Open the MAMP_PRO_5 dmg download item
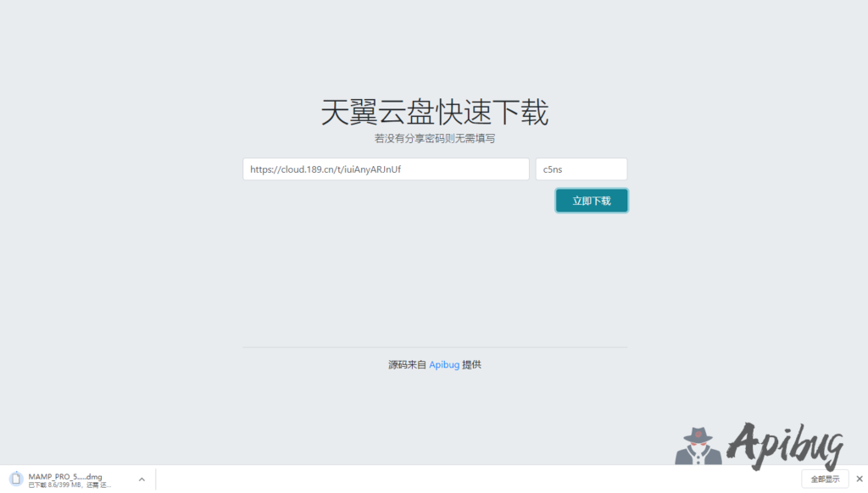The width and height of the screenshot is (868, 493). (x=65, y=477)
